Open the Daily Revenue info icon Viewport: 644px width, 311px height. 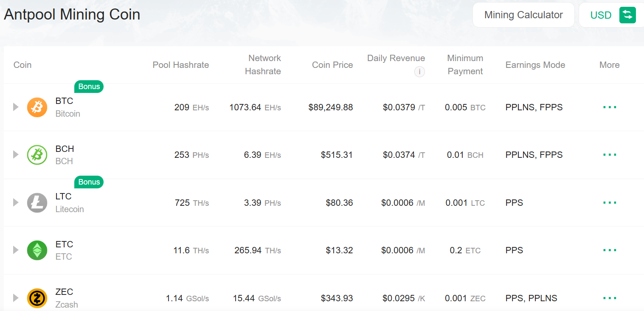[x=419, y=72]
